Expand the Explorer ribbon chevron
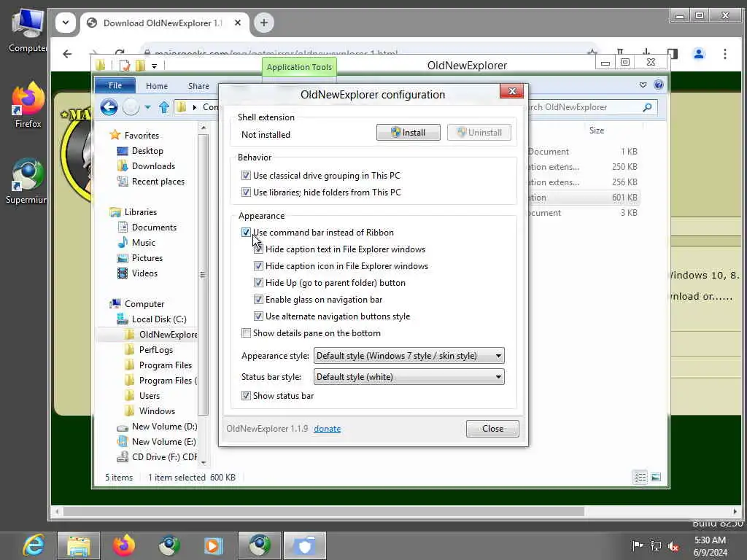This screenshot has width=747, height=560. click(643, 85)
